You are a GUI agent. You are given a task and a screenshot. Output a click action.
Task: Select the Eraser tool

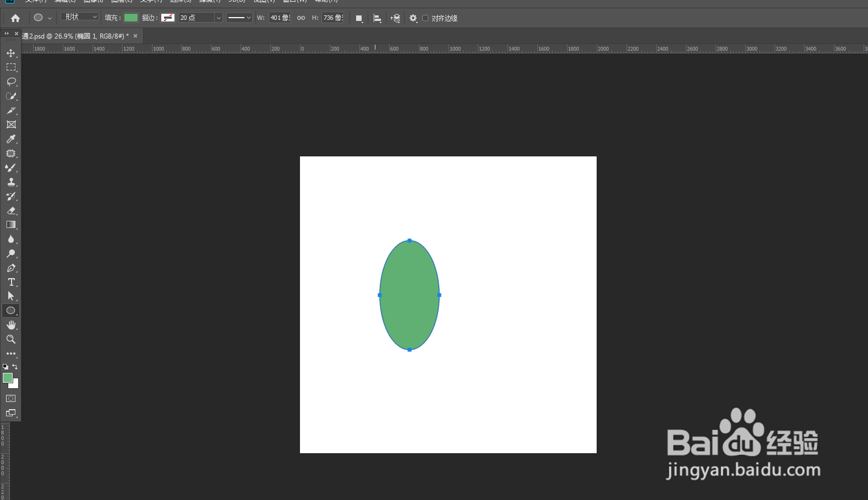point(11,211)
